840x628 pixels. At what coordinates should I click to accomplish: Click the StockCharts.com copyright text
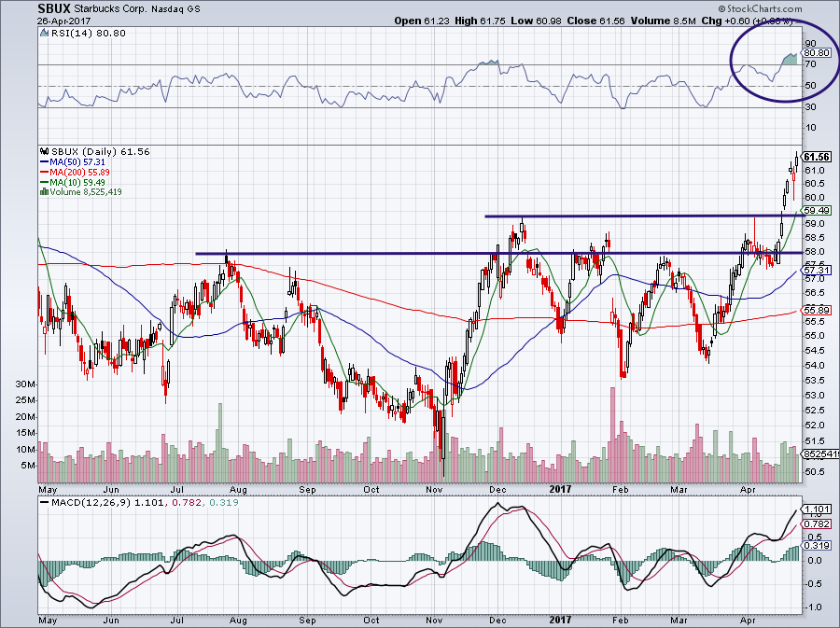(x=760, y=8)
